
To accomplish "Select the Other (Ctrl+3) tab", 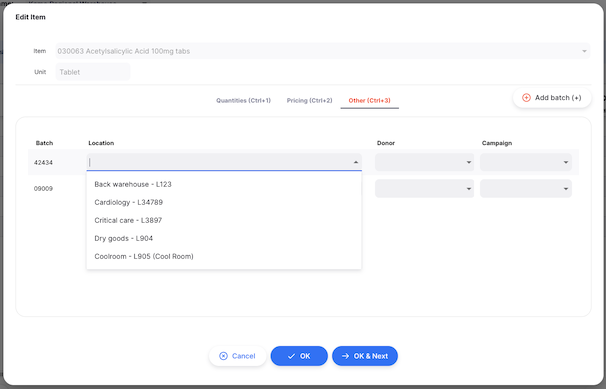I will point(369,100).
